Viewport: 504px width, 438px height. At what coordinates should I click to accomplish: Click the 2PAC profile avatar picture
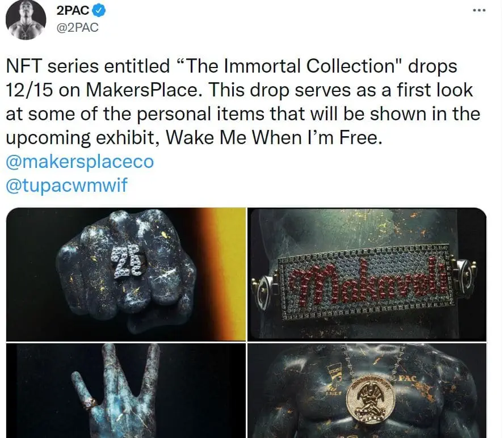pyautogui.click(x=26, y=20)
